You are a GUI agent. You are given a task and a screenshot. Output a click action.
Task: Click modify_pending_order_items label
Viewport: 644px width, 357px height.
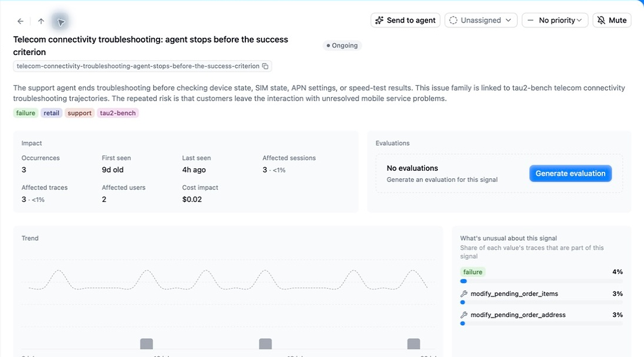514,294
